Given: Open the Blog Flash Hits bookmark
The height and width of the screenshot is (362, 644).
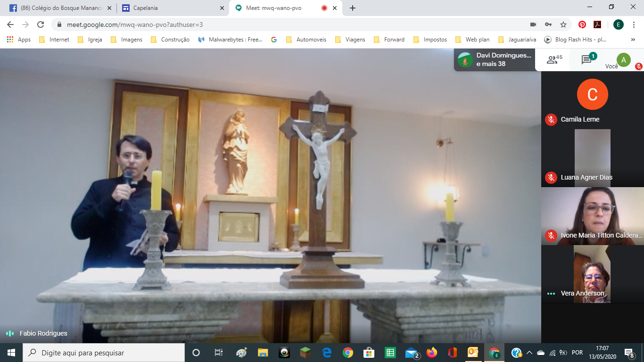Looking at the screenshot, I should click(576, 40).
